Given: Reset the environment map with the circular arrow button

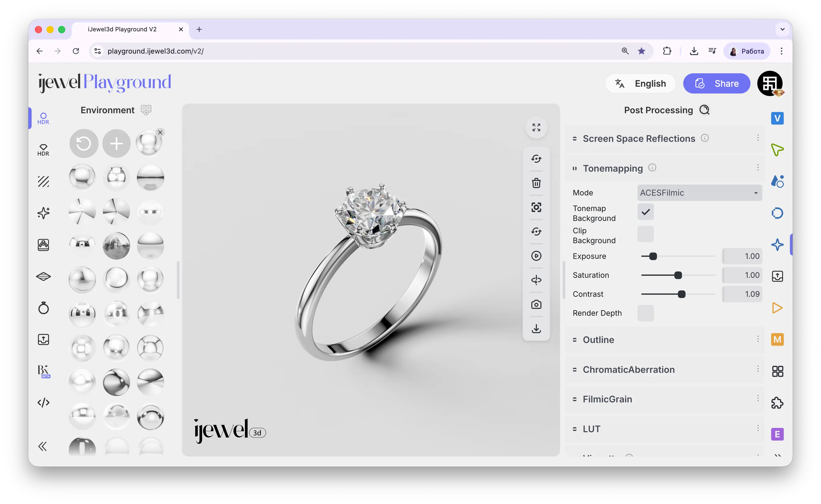Looking at the screenshot, I should [x=84, y=144].
